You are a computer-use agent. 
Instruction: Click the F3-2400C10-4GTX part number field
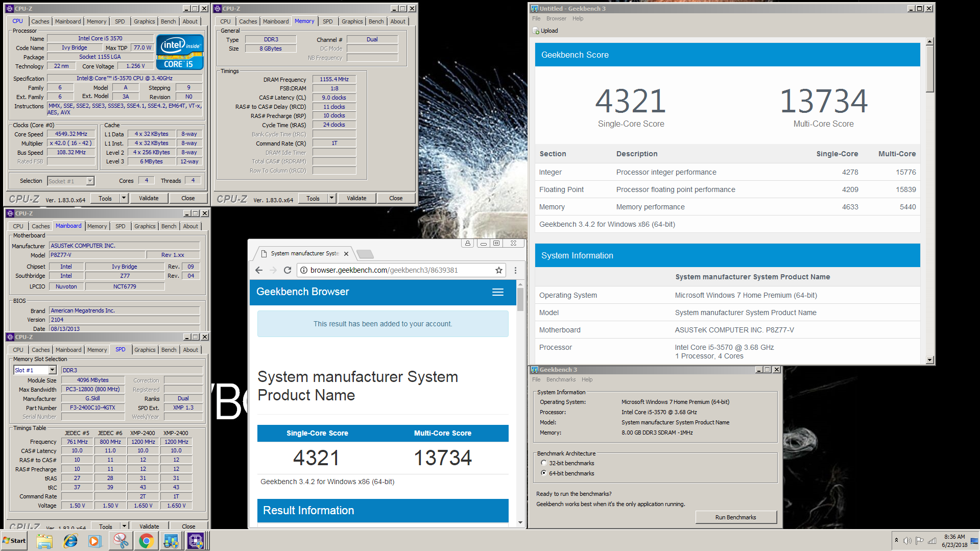coord(92,408)
